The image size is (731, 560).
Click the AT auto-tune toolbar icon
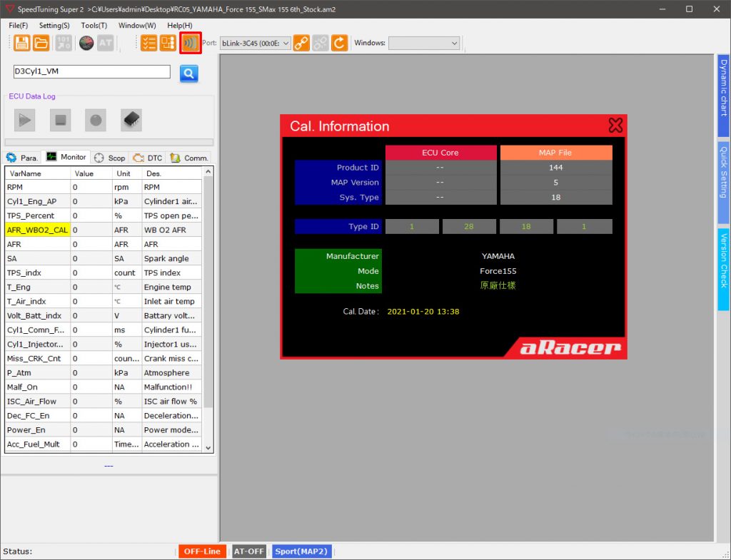point(106,43)
